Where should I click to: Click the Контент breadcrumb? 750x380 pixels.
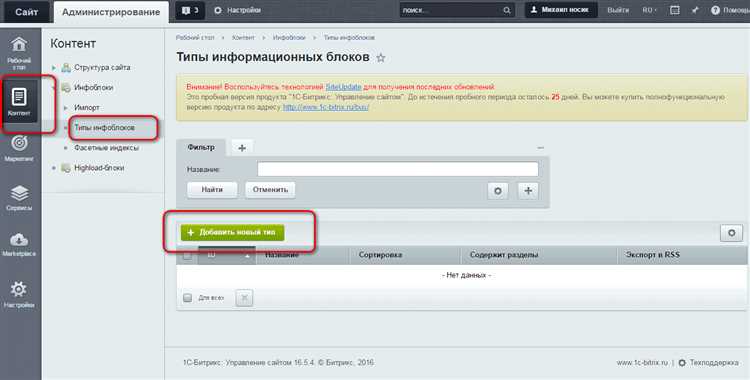tap(243, 37)
